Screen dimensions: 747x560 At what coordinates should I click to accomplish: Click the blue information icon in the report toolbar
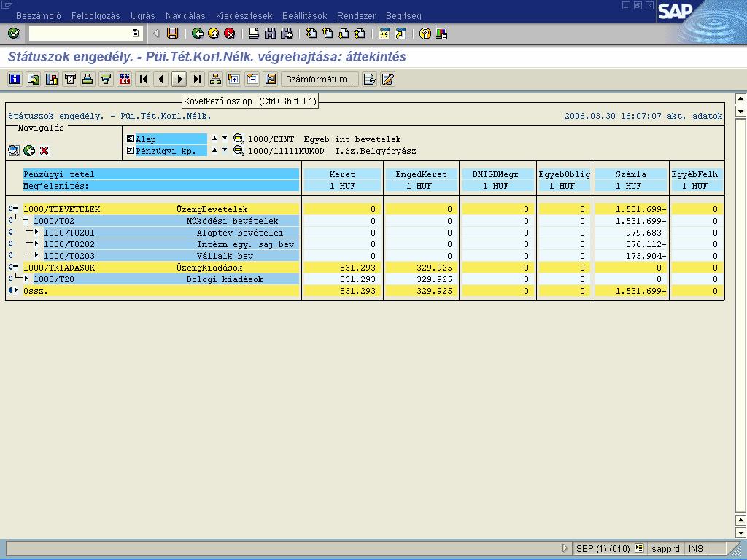(15, 79)
